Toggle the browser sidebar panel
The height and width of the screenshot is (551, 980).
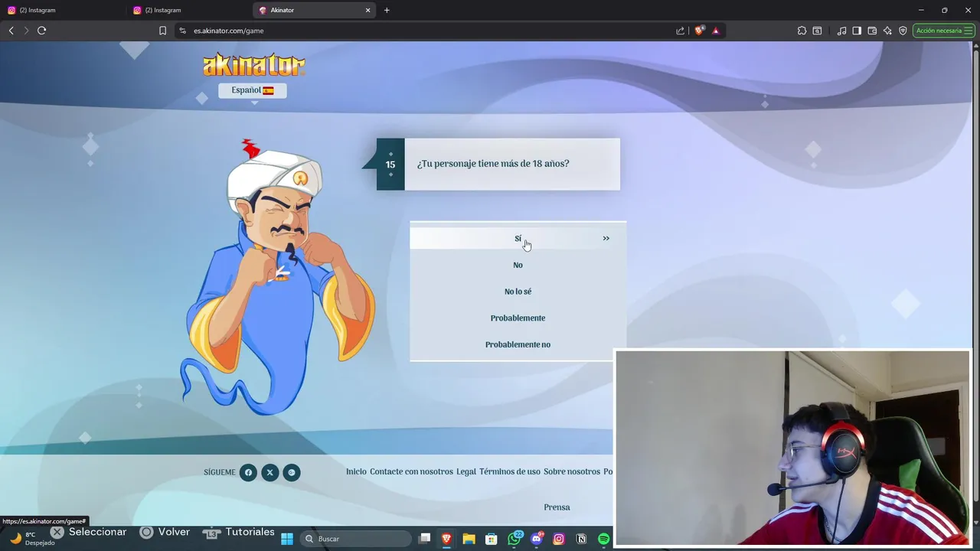pos(857,31)
